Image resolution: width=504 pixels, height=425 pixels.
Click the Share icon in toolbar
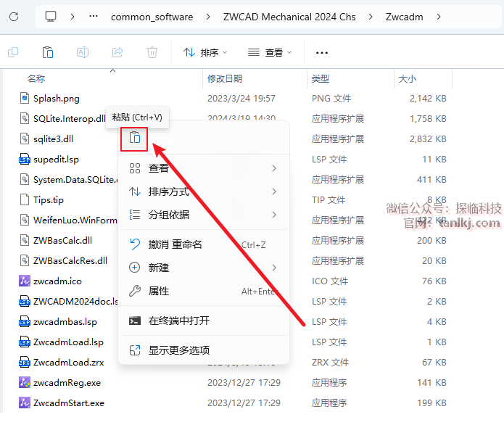pyautogui.click(x=117, y=52)
